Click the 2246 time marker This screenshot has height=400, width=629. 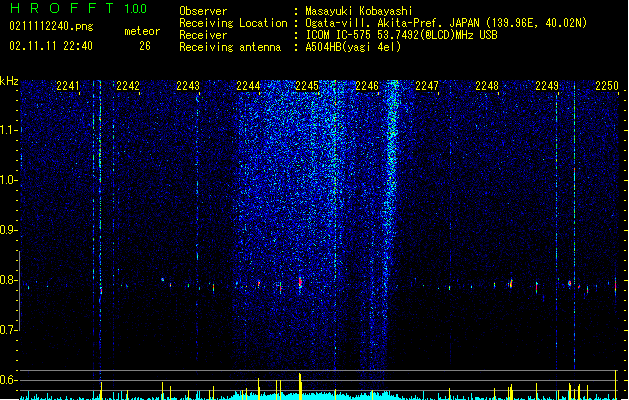click(367, 86)
